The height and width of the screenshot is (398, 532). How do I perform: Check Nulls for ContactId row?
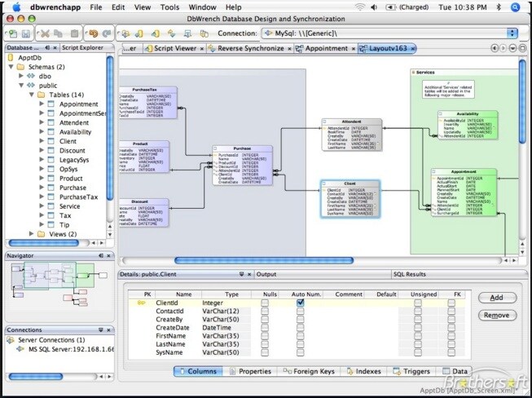coord(265,311)
